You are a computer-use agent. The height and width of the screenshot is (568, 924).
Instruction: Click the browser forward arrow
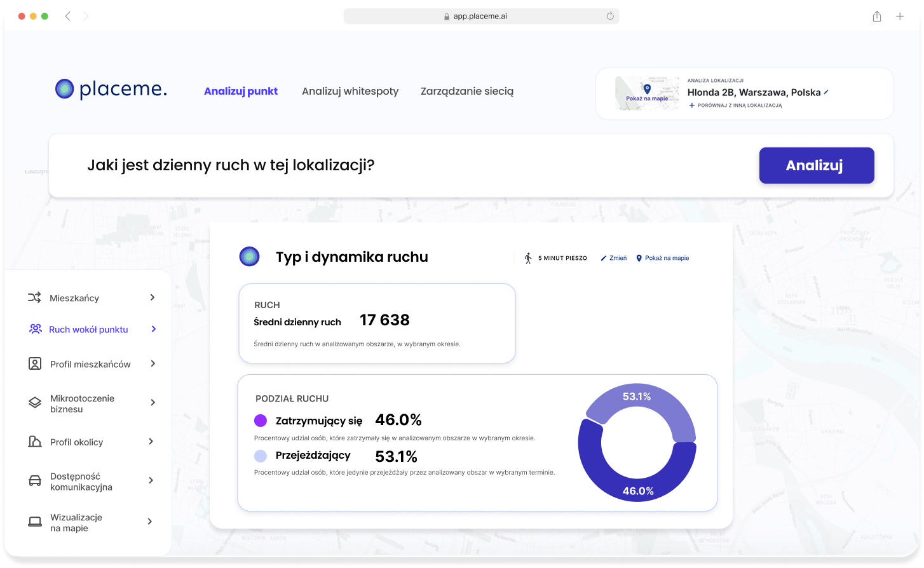tap(86, 16)
